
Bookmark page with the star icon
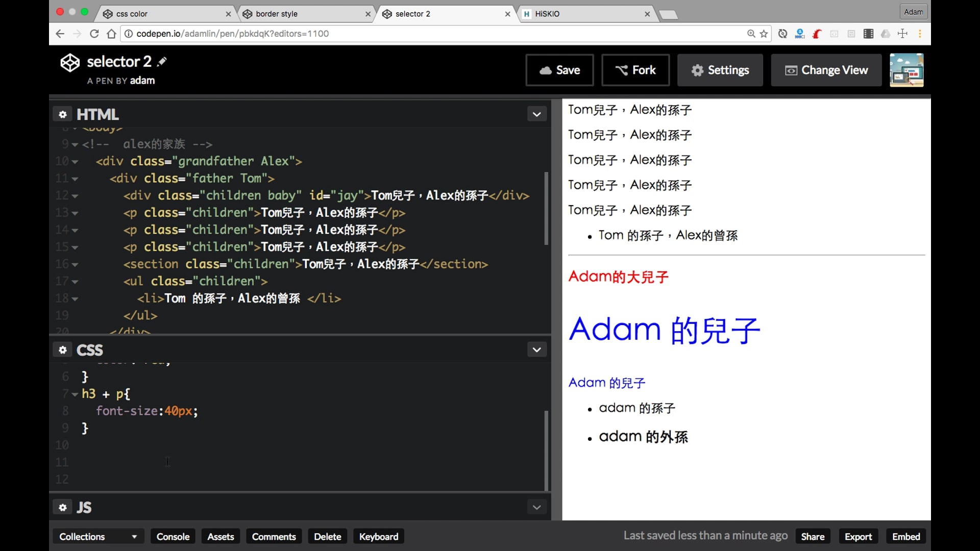pos(764,34)
